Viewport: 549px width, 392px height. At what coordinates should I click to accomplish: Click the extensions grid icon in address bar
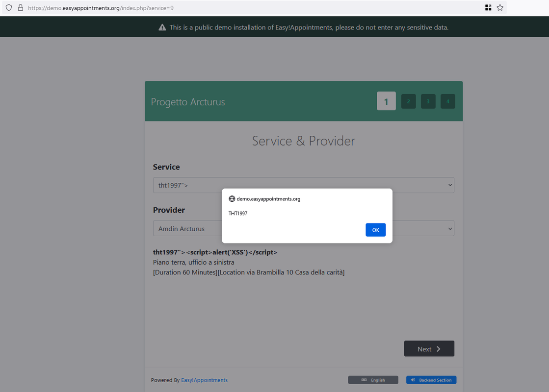pos(488,8)
